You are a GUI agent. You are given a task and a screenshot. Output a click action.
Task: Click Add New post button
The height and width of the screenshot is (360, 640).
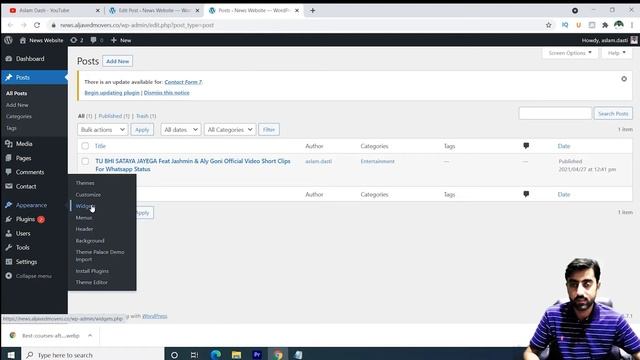[118, 61]
